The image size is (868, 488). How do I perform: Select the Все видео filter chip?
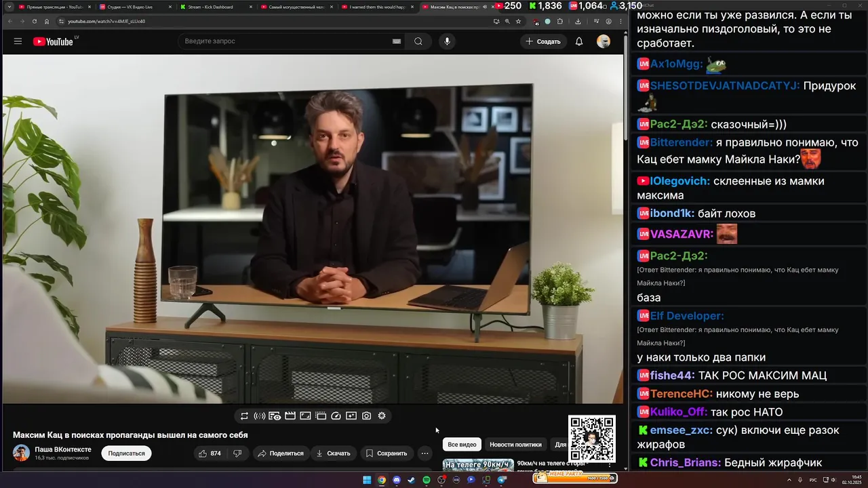(462, 445)
